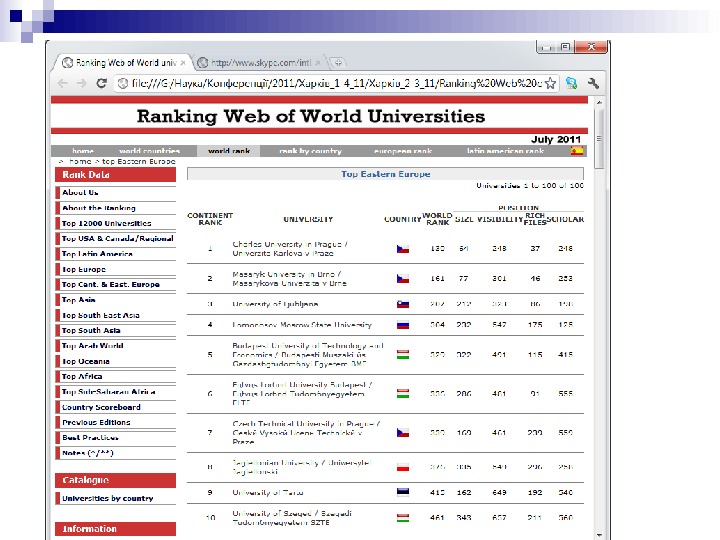
Task: Bookmark the page using the star icon
Action: [x=551, y=83]
